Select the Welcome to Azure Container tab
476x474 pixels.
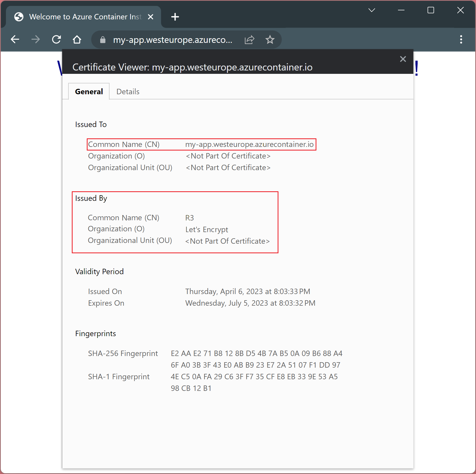pyautogui.click(x=84, y=17)
